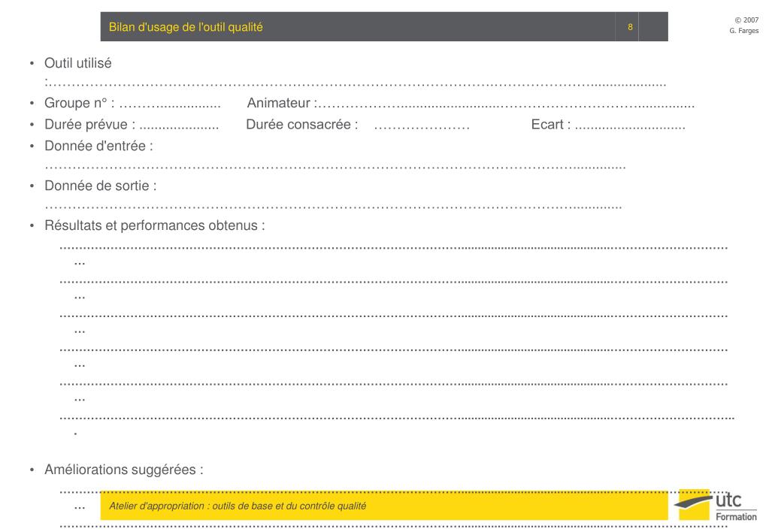
Task: Click the 'Donnée de sortie :' label
Action: coord(101,186)
